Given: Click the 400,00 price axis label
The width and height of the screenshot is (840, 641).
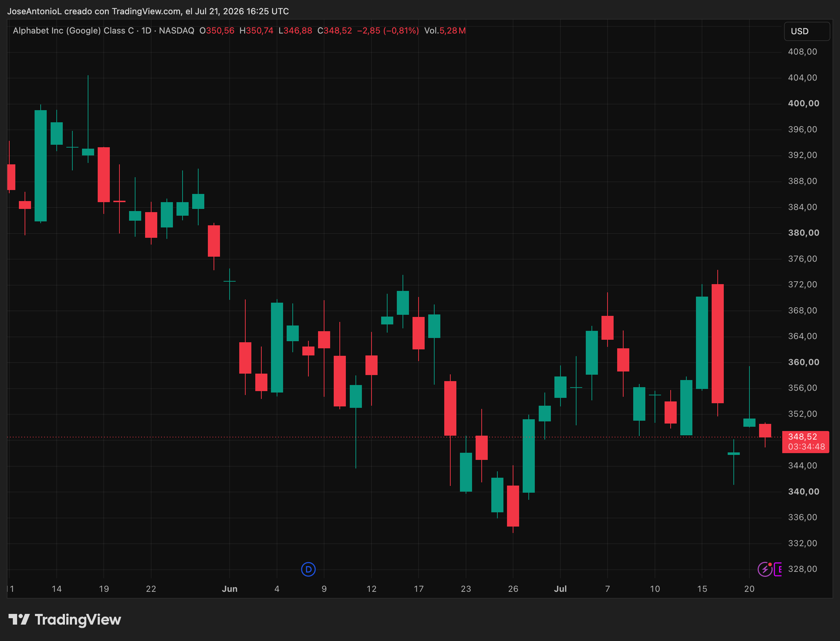Looking at the screenshot, I should click(803, 103).
